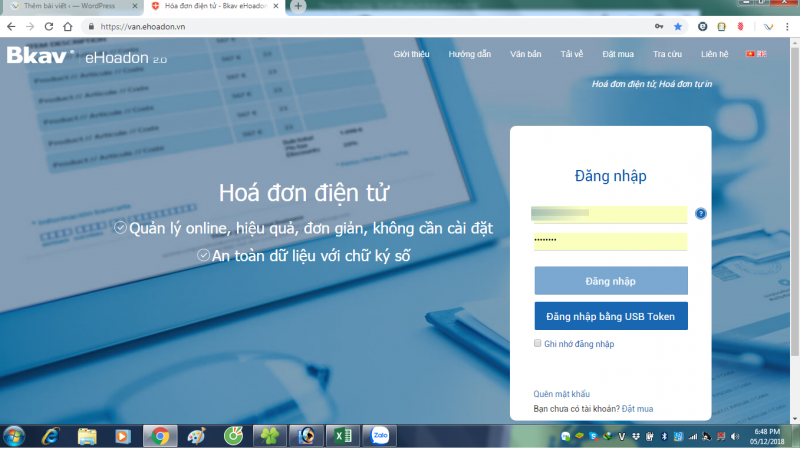This screenshot has height=450, width=800.
Task: Open the 'Giới thiệu' menu item
Action: tap(412, 54)
